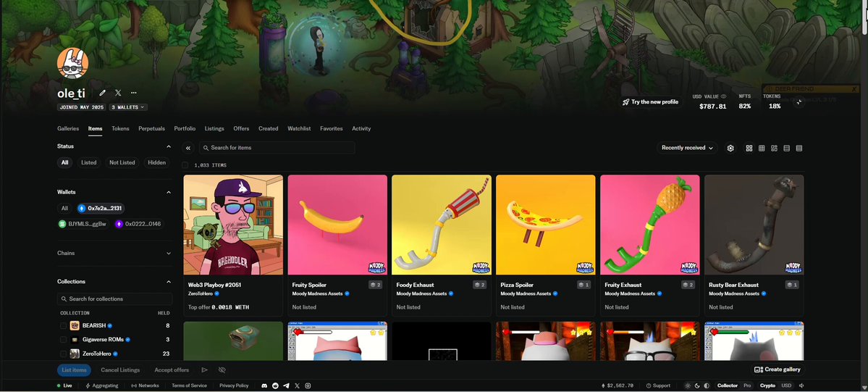Click the ole_ti profile avatar
The height and width of the screenshot is (392, 868).
(72, 63)
